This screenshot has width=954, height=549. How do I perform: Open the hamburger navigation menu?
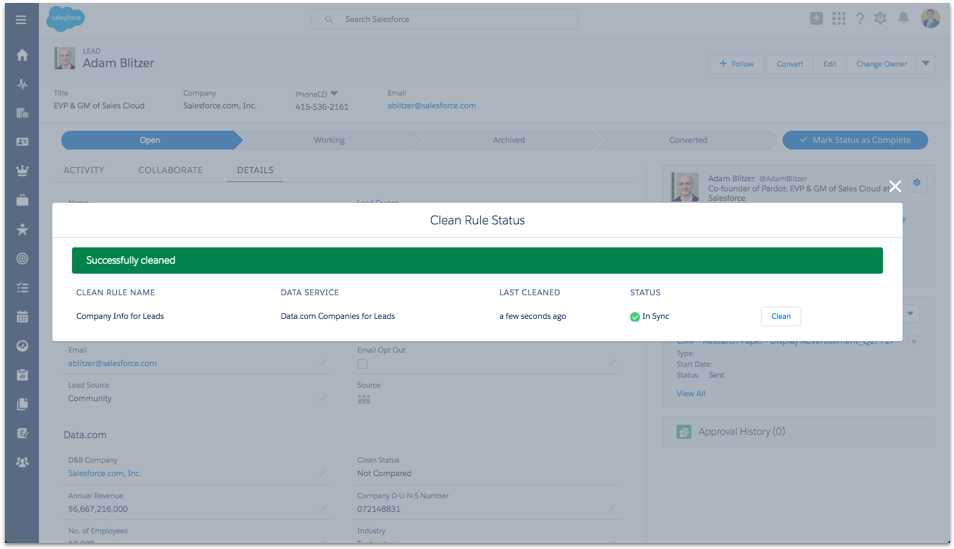click(x=21, y=20)
